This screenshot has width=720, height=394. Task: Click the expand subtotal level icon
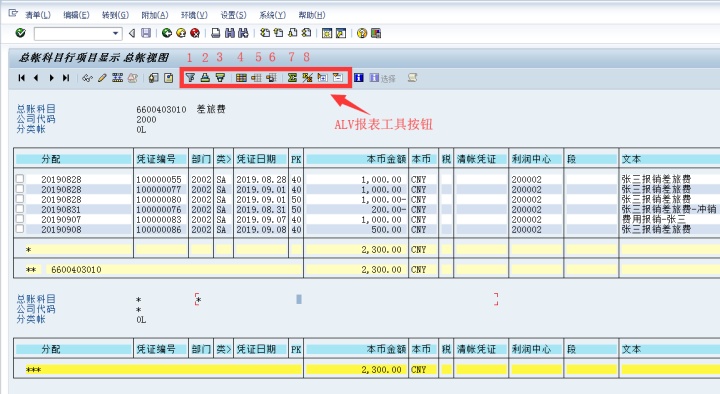pyautogui.click(x=322, y=78)
